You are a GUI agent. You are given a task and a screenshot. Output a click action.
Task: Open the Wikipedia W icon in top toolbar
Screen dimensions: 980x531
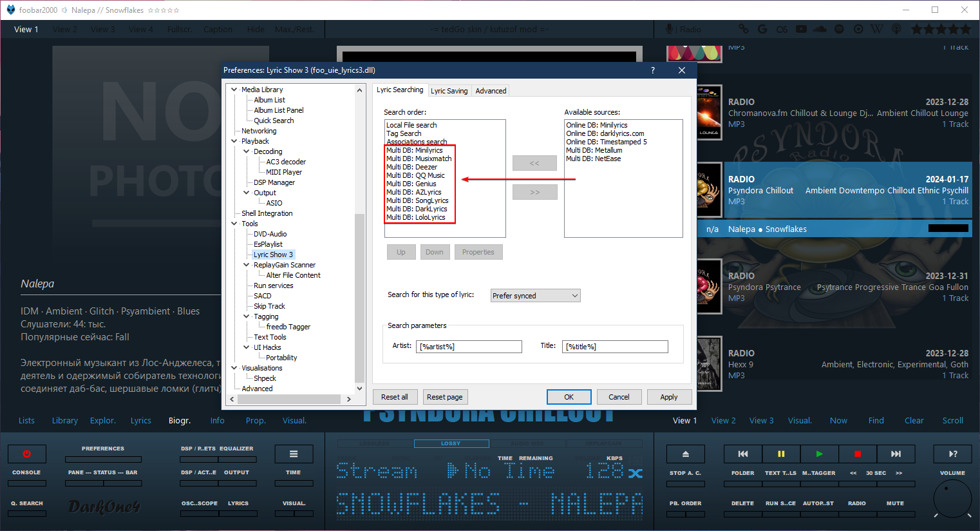(x=877, y=29)
